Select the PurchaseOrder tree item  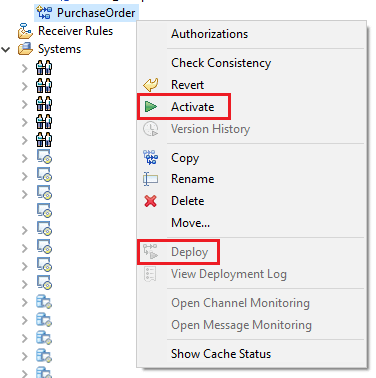click(x=86, y=13)
